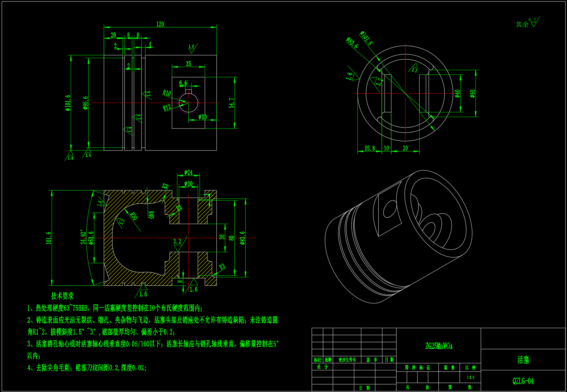Viewport: 567px width, 392px height.
Task: Click the 活塞 part name in title block
Action: tap(523, 360)
